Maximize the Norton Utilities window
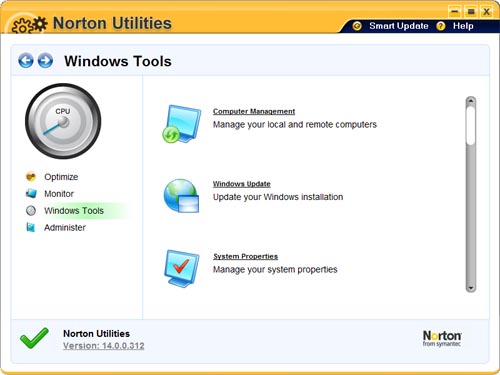This screenshot has width=500, height=375. pyautogui.click(x=471, y=12)
